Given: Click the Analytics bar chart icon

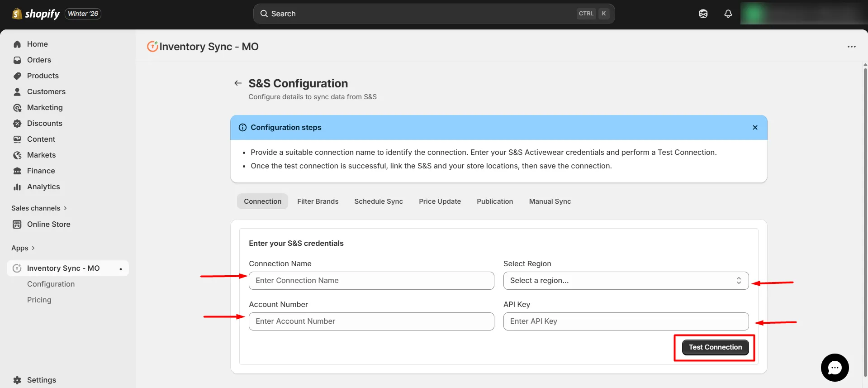Looking at the screenshot, I should (x=17, y=187).
